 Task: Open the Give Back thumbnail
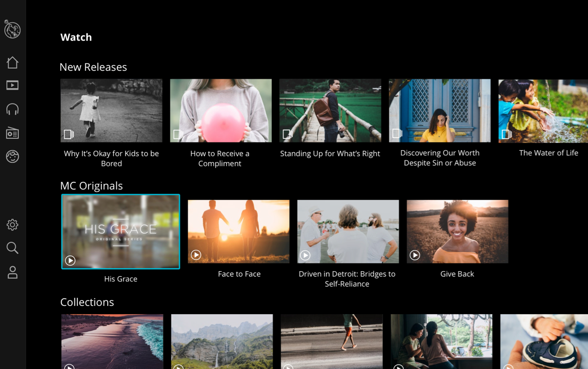pos(457,231)
